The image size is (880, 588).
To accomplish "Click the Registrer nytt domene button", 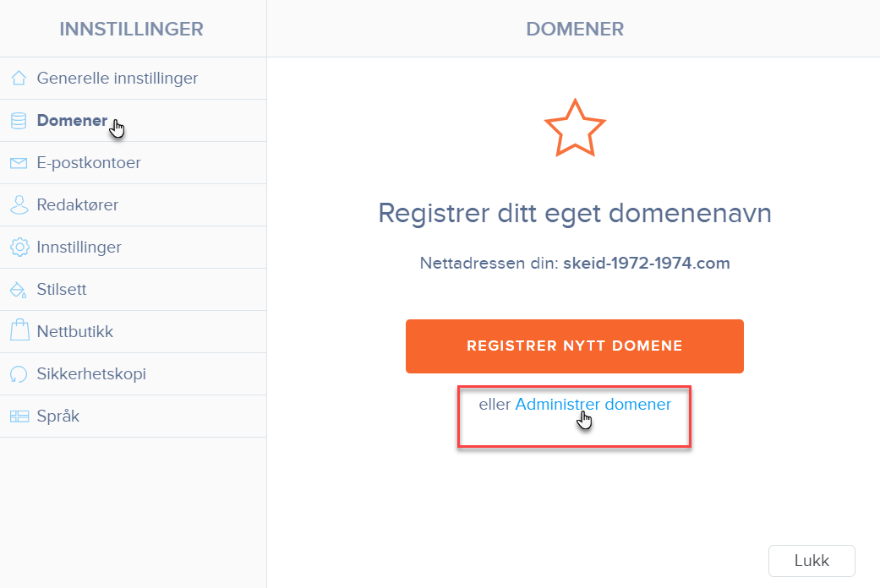I will coord(575,346).
